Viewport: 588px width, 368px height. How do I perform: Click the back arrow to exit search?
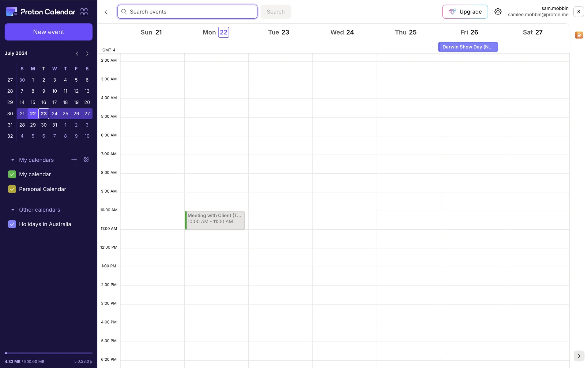[107, 12]
